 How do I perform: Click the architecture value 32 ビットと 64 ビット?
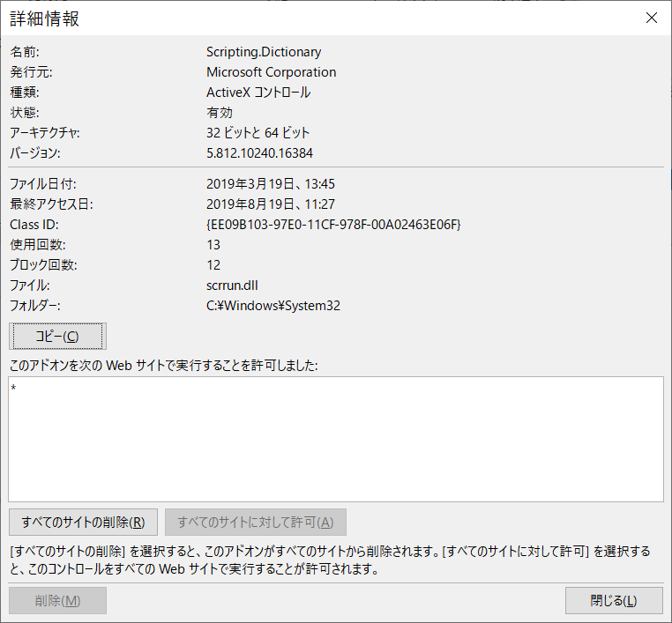[x=258, y=133]
